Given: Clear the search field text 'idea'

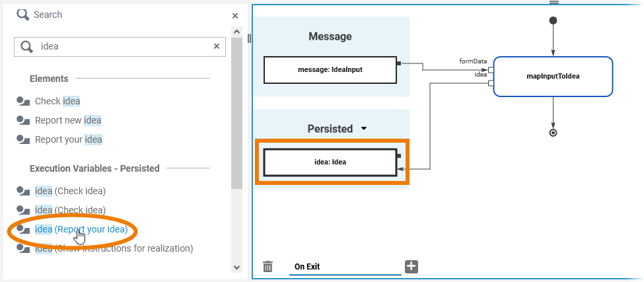Looking at the screenshot, I should click(217, 46).
